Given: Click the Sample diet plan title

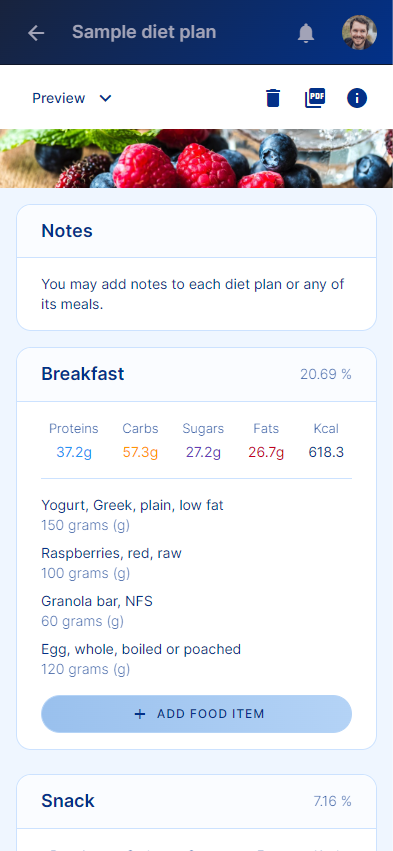Looking at the screenshot, I should click(144, 33).
